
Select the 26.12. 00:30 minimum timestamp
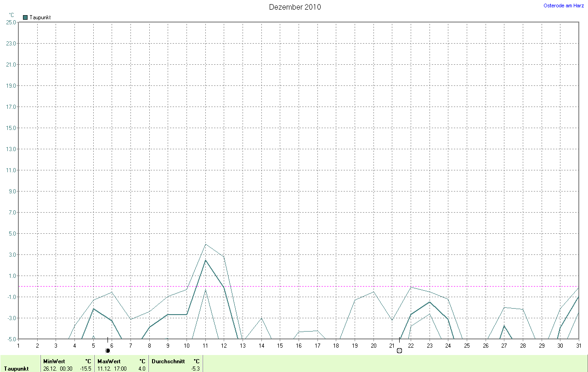[x=58, y=368]
